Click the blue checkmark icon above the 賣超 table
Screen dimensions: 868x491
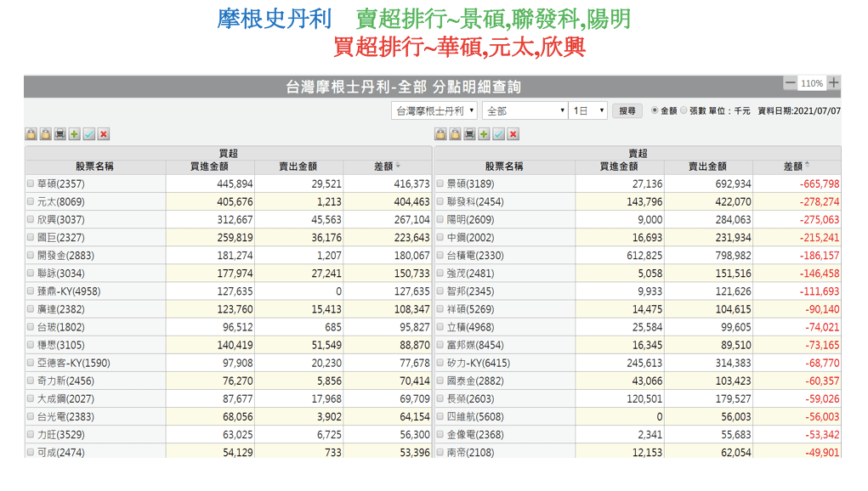point(499,134)
